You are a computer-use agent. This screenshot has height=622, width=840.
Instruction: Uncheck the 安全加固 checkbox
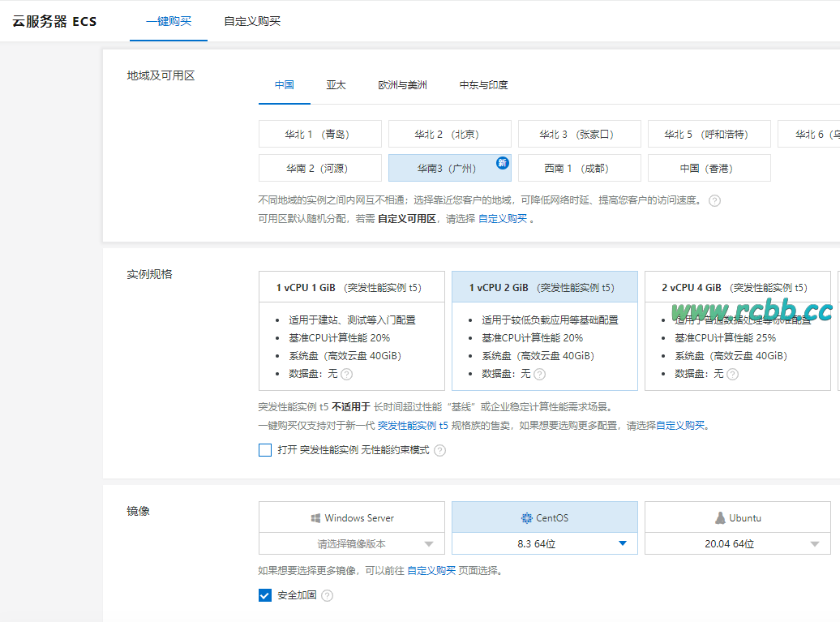click(264, 595)
